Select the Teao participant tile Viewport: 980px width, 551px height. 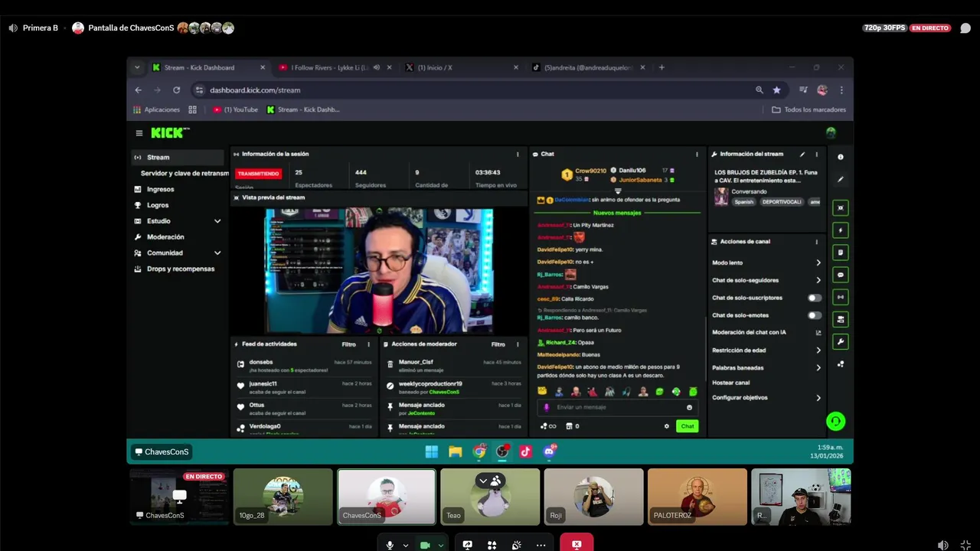490,497
